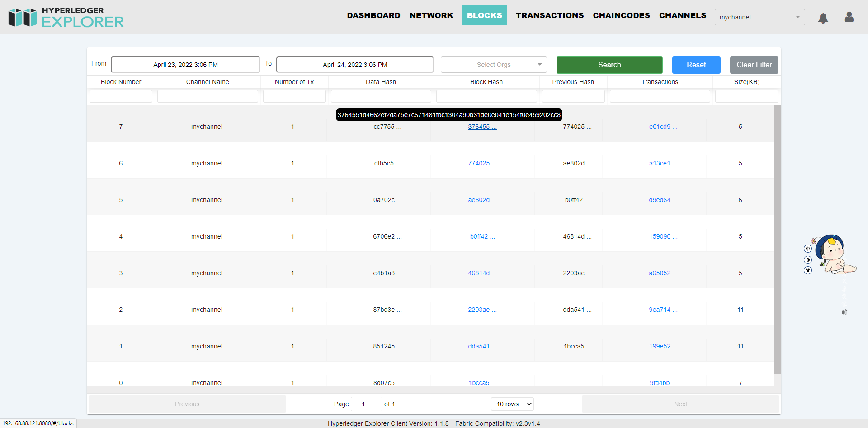The image size is (868, 428).
Task: Sort by Channel Name column header
Action: (x=208, y=82)
